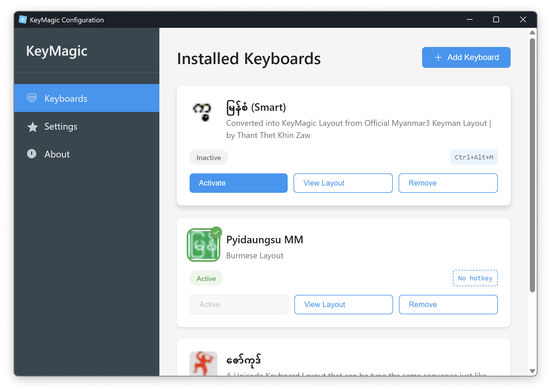Select the keyboard icon beside Keyboards
The height and width of the screenshot is (392, 551).
[x=32, y=98]
